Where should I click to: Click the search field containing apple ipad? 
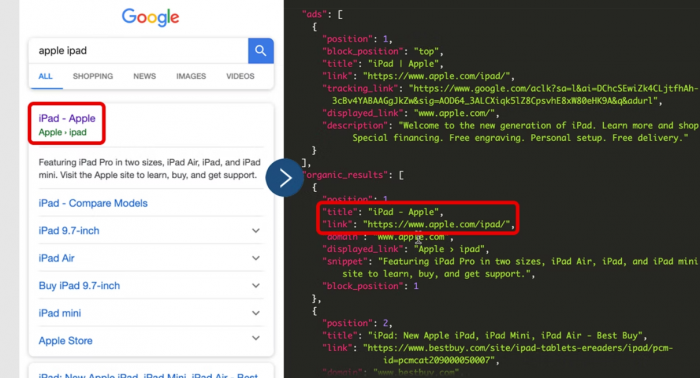click(x=138, y=50)
